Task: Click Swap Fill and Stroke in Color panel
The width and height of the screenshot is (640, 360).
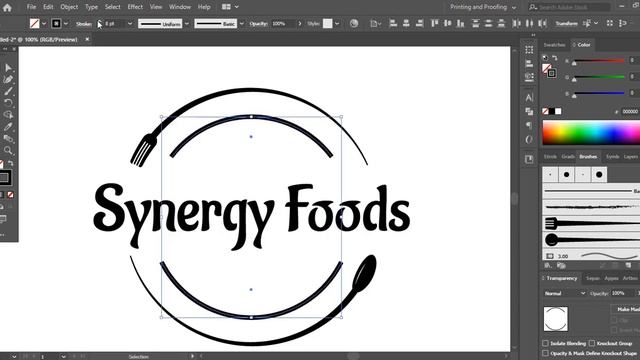Action: tap(555, 58)
